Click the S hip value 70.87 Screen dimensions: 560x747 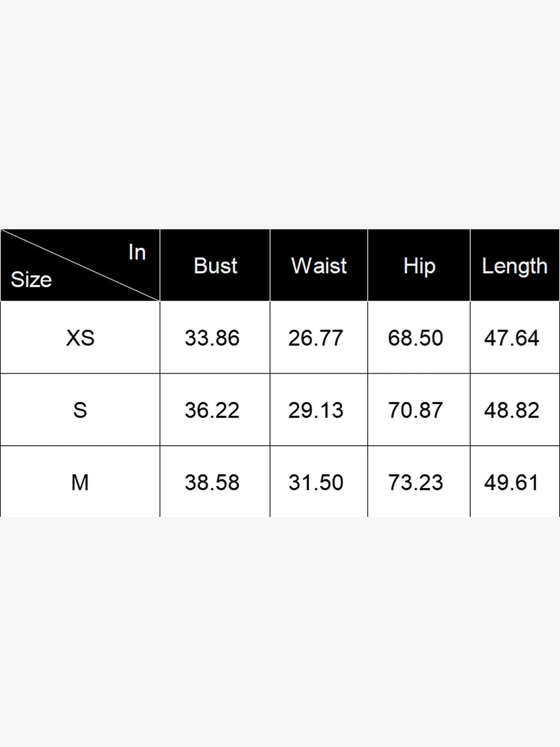pyautogui.click(x=415, y=410)
